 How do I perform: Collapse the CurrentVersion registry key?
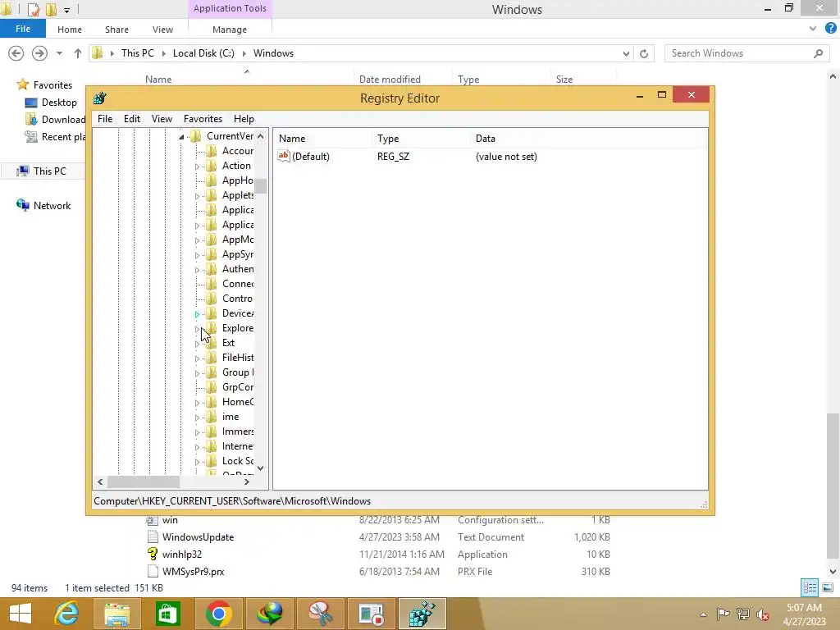[x=181, y=137]
